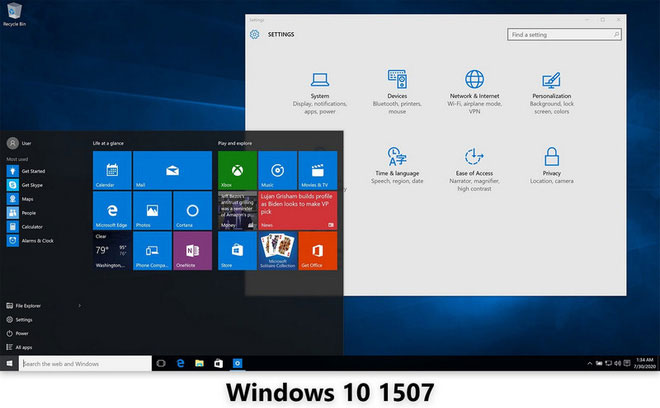Screen dimensions: 660x408
Task: Launch the Microsoft Edge tile
Action: coord(112,211)
